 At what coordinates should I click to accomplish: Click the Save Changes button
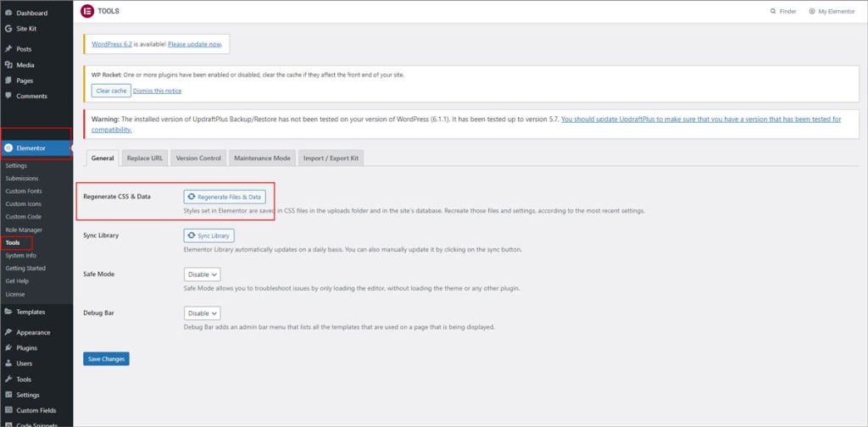coord(106,359)
